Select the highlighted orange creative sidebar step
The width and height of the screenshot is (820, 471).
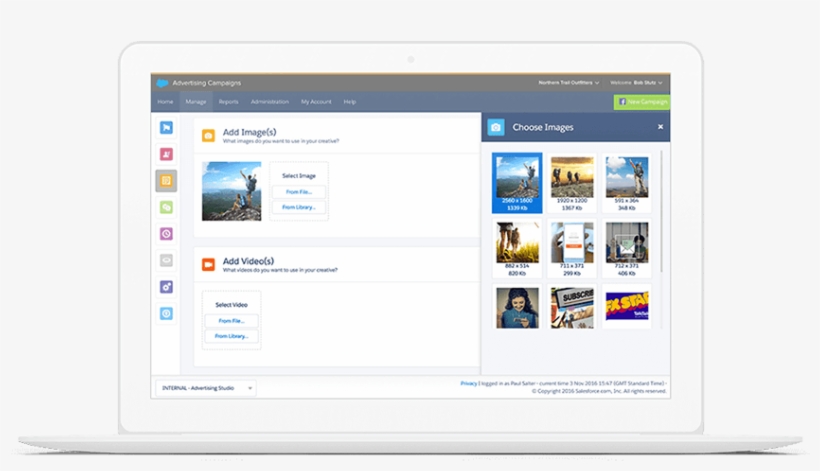click(x=166, y=181)
